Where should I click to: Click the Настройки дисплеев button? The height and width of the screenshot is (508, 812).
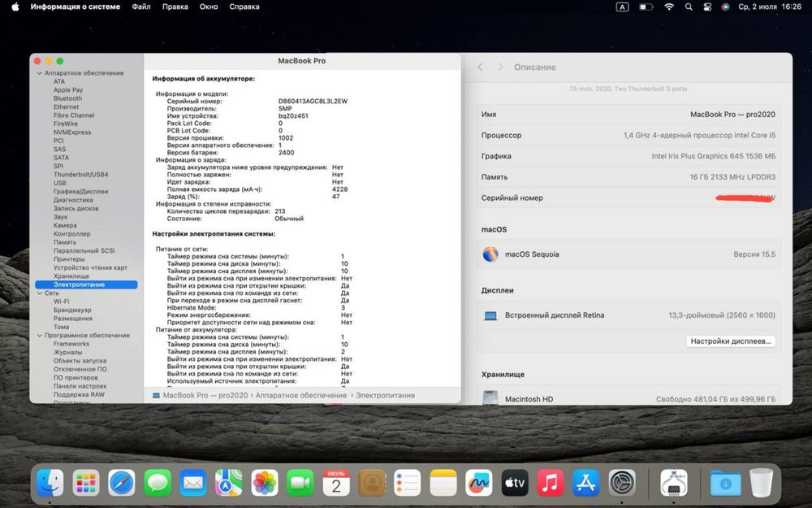[731, 341]
